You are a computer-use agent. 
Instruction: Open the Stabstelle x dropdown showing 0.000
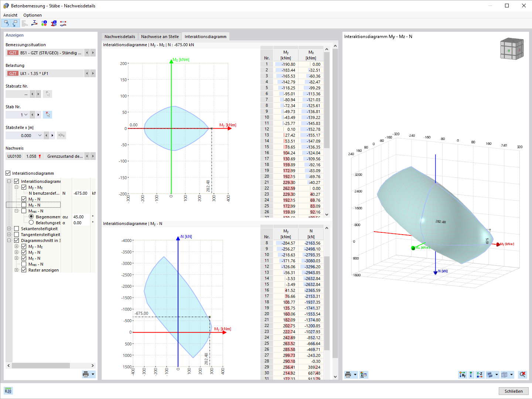point(41,135)
